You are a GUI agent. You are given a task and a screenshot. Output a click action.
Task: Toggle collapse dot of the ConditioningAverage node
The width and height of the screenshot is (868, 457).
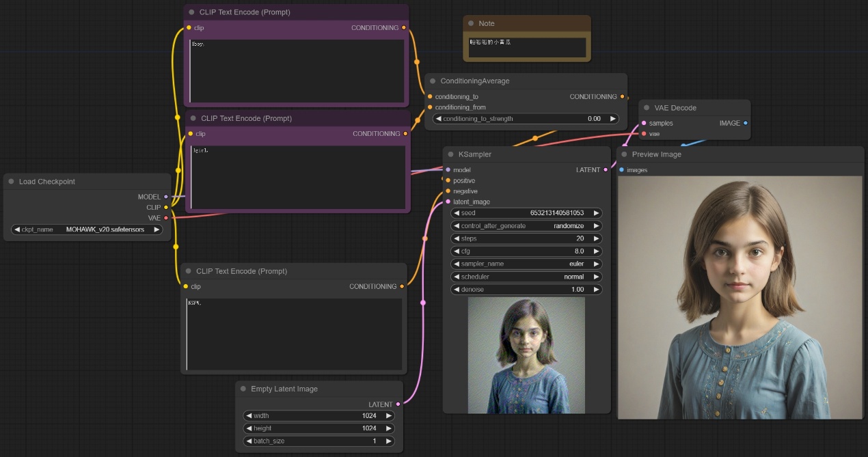[433, 81]
